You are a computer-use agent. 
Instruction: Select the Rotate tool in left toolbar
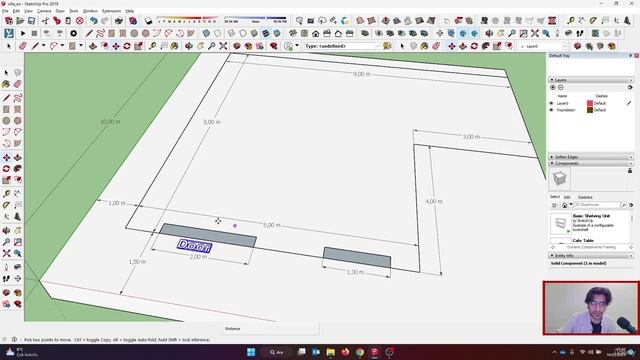(x=6, y=169)
